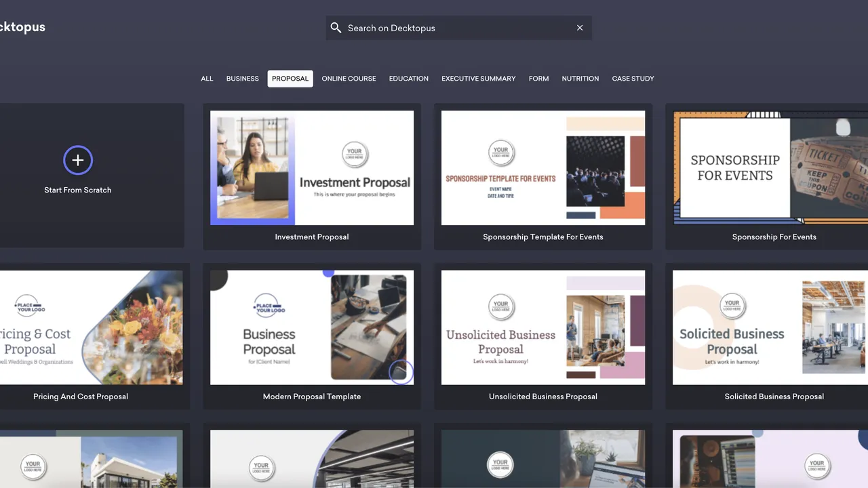868x488 pixels.
Task: Select the PROPOSAL category tab
Action: [x=290, y=79]
